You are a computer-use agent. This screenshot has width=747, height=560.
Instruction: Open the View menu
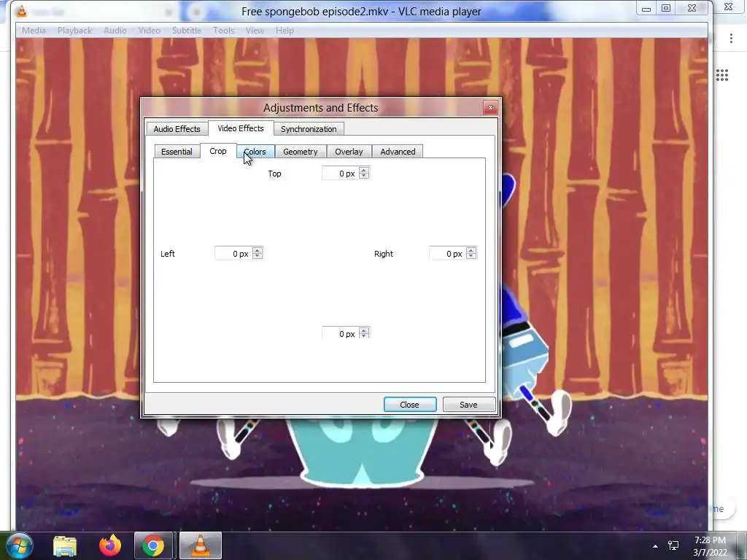click(x=255, y=31)
